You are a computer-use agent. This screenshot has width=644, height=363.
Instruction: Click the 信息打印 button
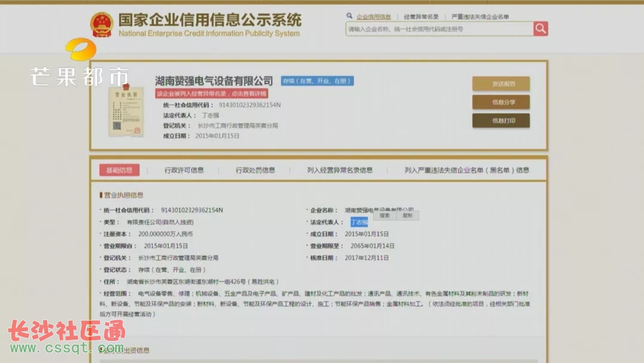coord(501,121)
